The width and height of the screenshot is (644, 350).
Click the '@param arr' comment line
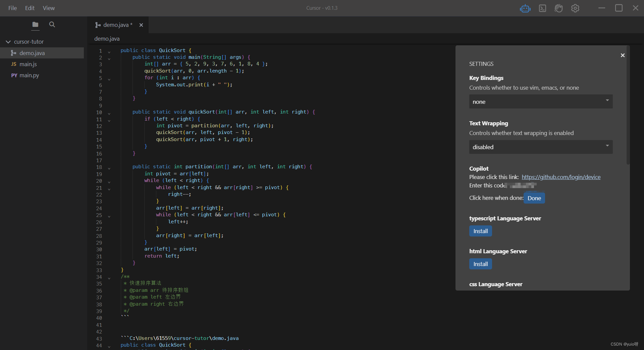pyautogui.click(x=156, y=290)
